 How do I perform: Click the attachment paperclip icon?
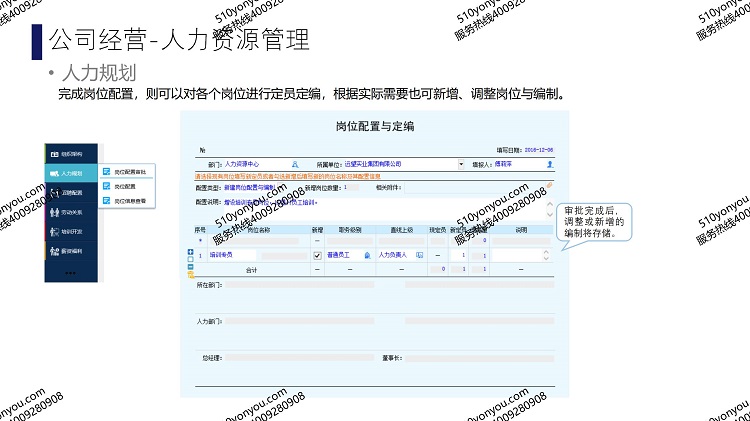click(x=548, y=186)
